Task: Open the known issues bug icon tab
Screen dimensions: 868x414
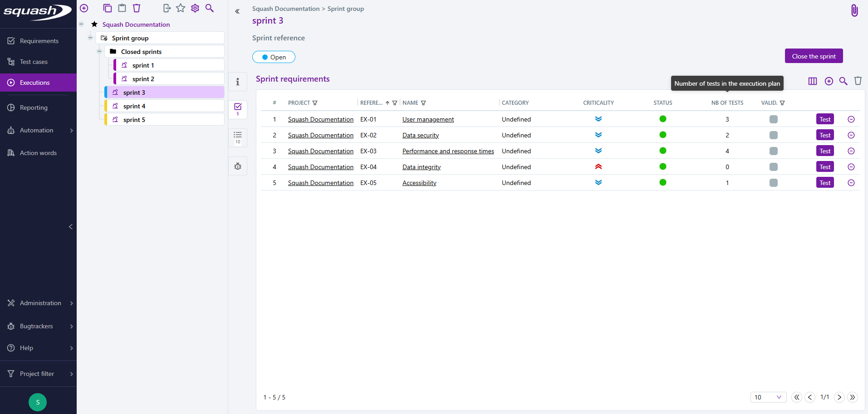Action: 237,166
